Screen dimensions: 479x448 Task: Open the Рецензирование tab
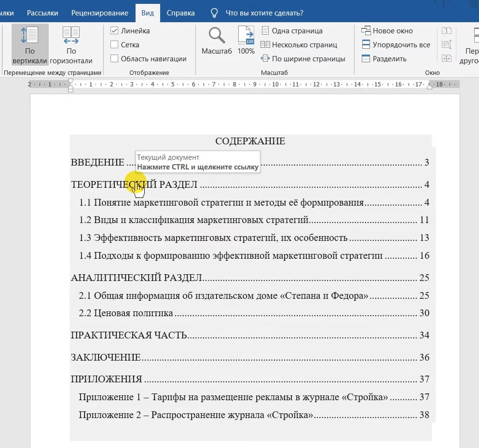click(99, 13)
